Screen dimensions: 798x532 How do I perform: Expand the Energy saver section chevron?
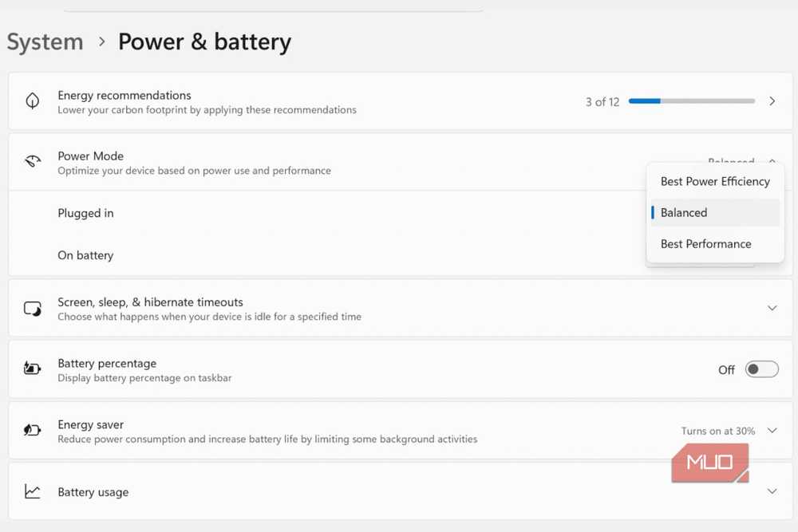772,431
